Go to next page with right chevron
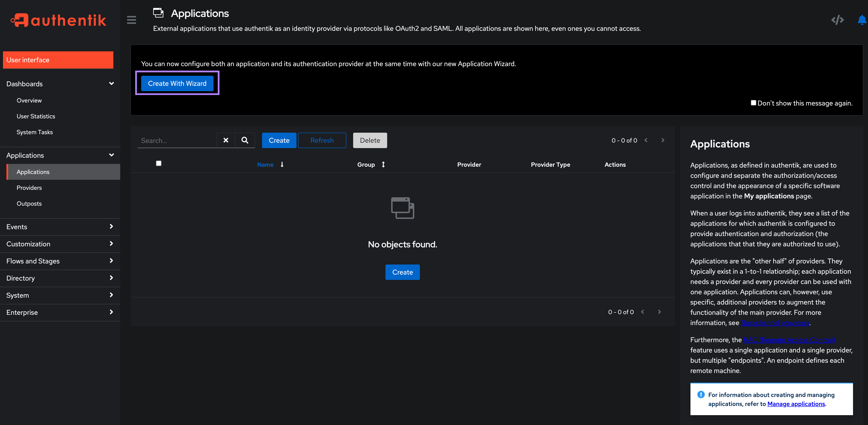Screen dimensions: 868x425 (663, 140)
